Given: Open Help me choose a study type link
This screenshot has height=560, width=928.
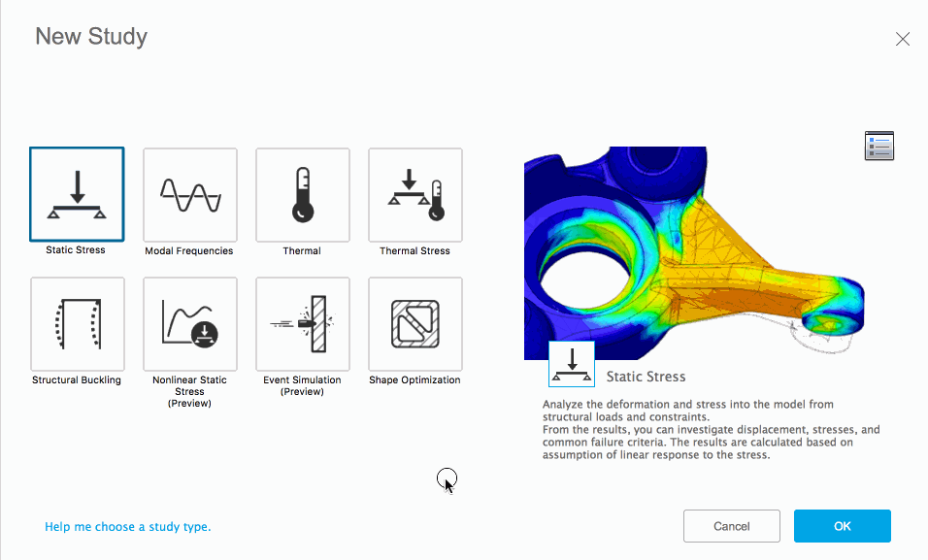Looking at the screenshot, I should pyautogui.click(x=128, y=526).
